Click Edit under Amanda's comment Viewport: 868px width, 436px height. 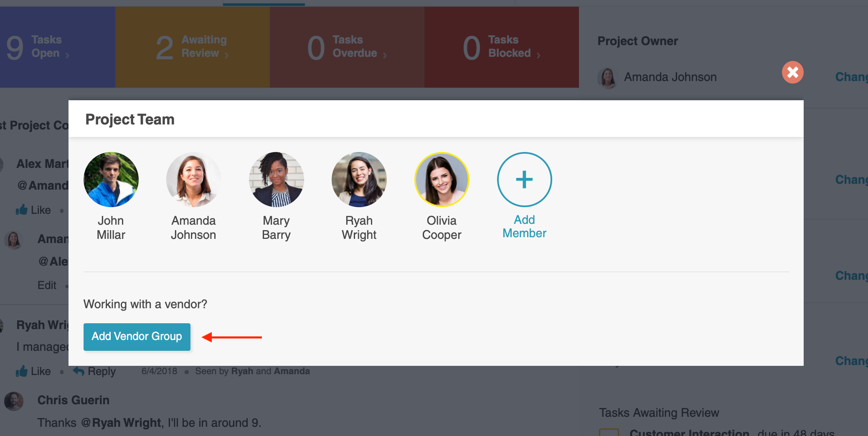47,285
